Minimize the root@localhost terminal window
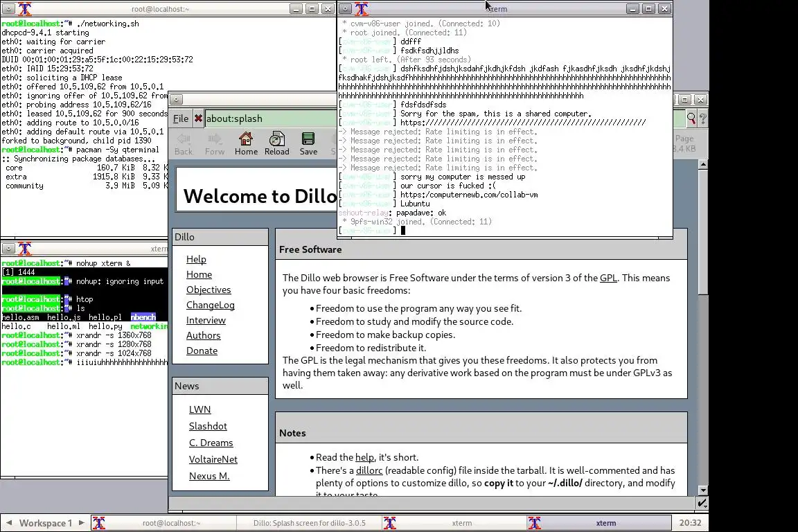Screen dimensions: 798x532 click(296, 8)
